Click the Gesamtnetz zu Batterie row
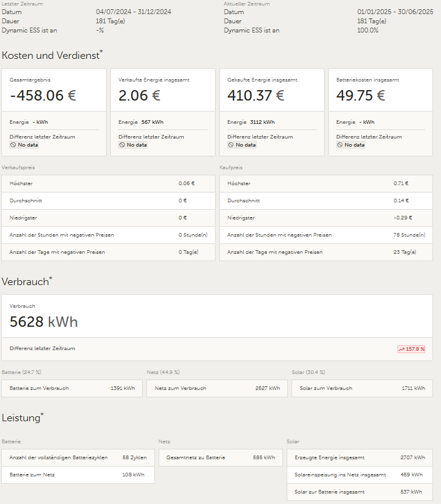The height and width of the screenshot is (504, 441). [221, 458]
